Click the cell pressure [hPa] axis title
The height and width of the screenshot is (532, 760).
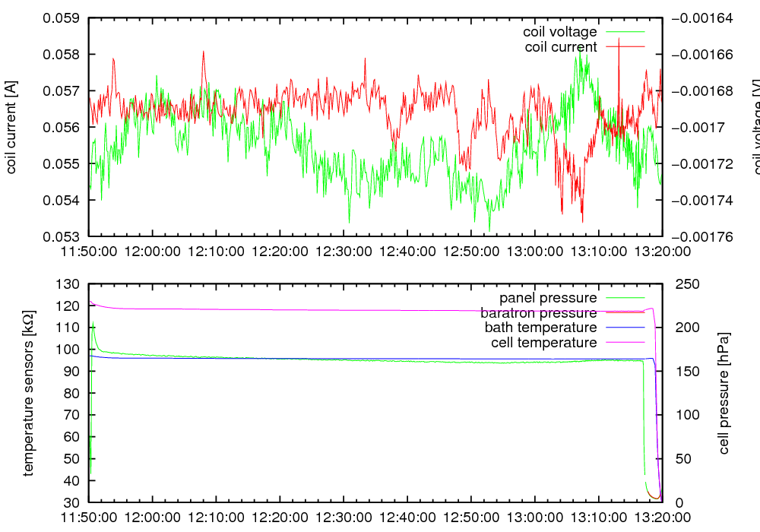coord(724,393)
